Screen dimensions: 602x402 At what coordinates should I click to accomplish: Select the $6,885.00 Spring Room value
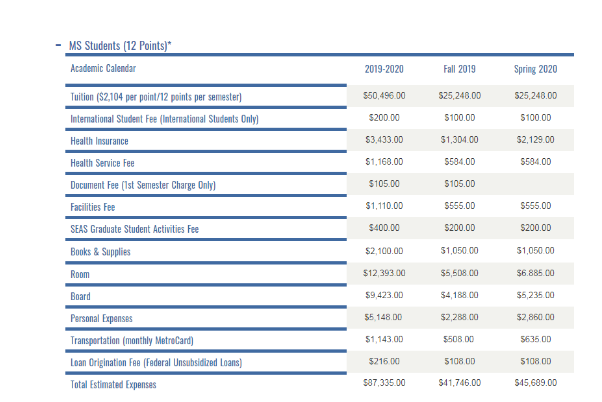coord(535,273)
